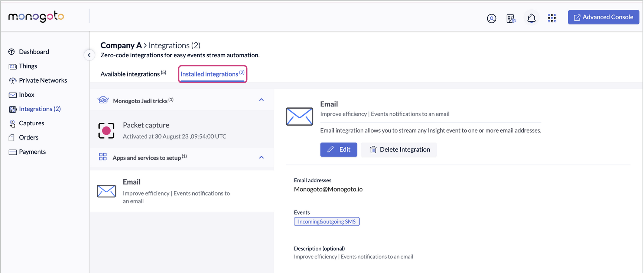Image resolution: width=644 pixels, height=273 pixels.
Task: Open the Orders page
Action: (29, 138)
